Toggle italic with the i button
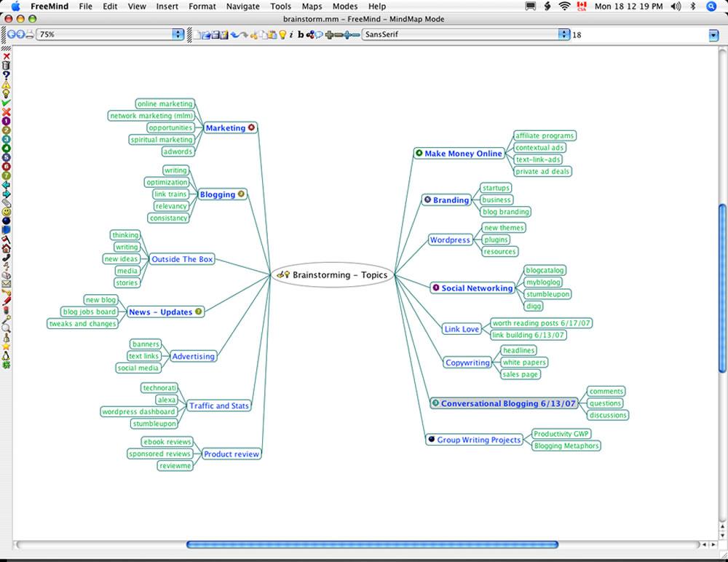Image resolution: width=728 pixels, height=562 pixels. coord(291,34)
